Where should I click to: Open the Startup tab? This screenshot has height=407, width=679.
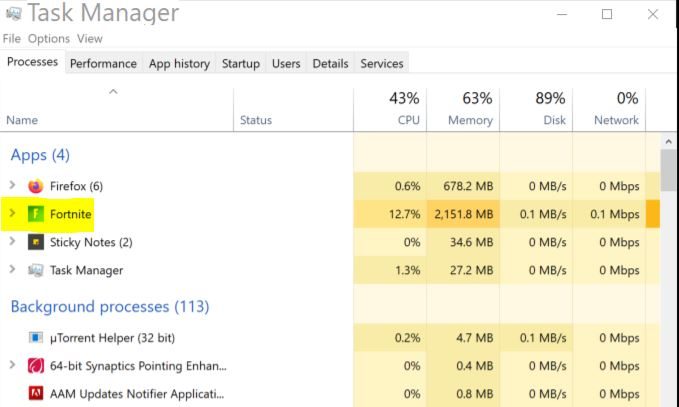241,63
